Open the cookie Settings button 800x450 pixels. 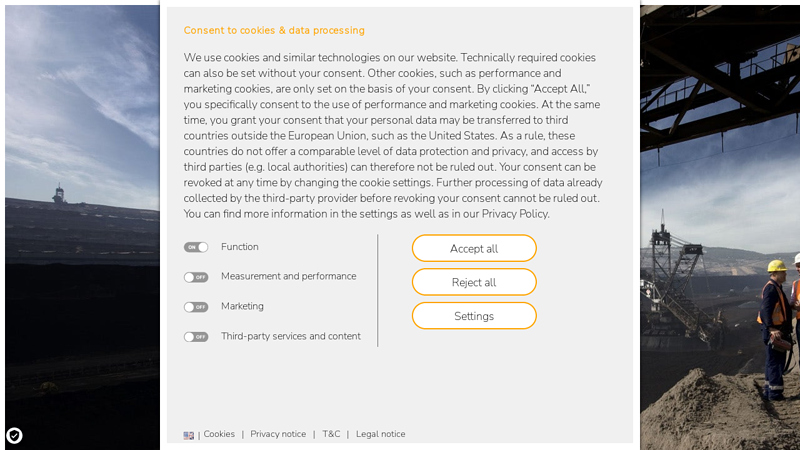coord(474,316)
